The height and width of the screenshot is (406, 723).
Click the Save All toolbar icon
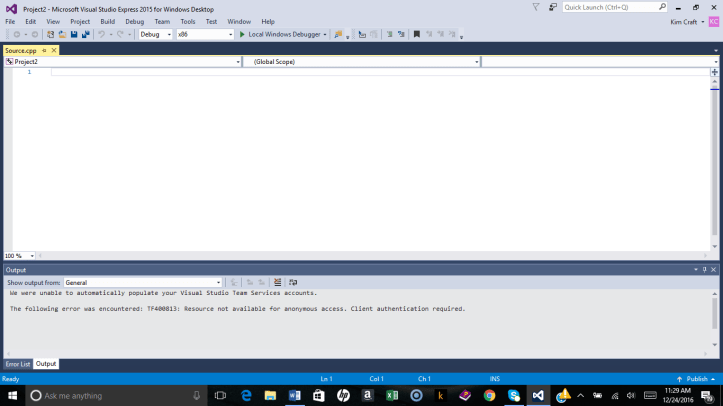(x=86, y=34)
